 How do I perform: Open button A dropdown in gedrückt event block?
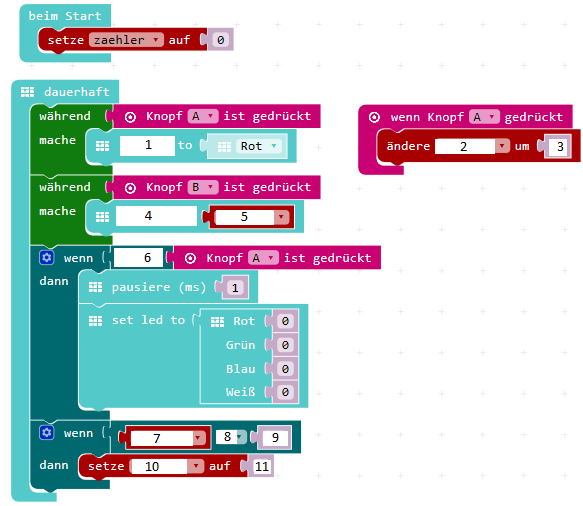coord(484,117)
